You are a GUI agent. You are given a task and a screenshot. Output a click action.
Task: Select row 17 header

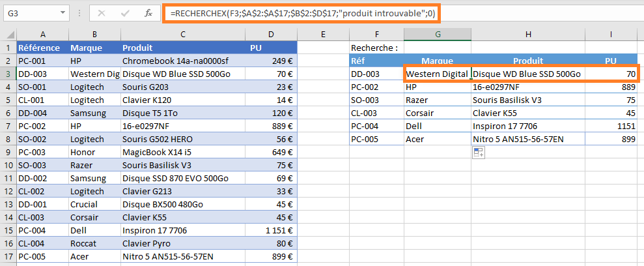point(8,257)
